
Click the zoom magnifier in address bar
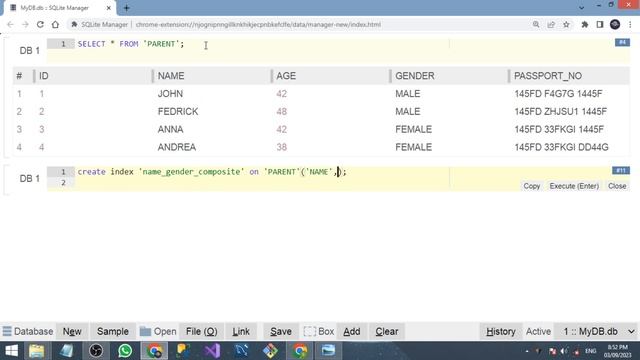tap(536, 24)
